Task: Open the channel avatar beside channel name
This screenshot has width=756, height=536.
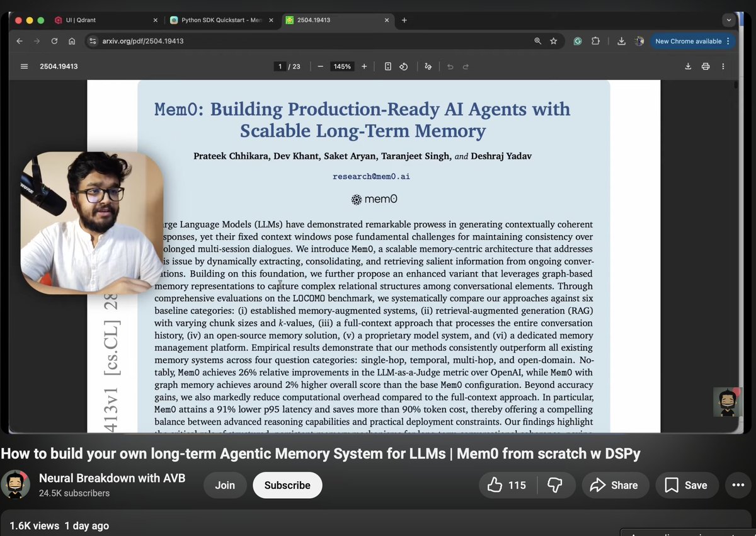Action: pyautogui.click(x=15, y=485)
